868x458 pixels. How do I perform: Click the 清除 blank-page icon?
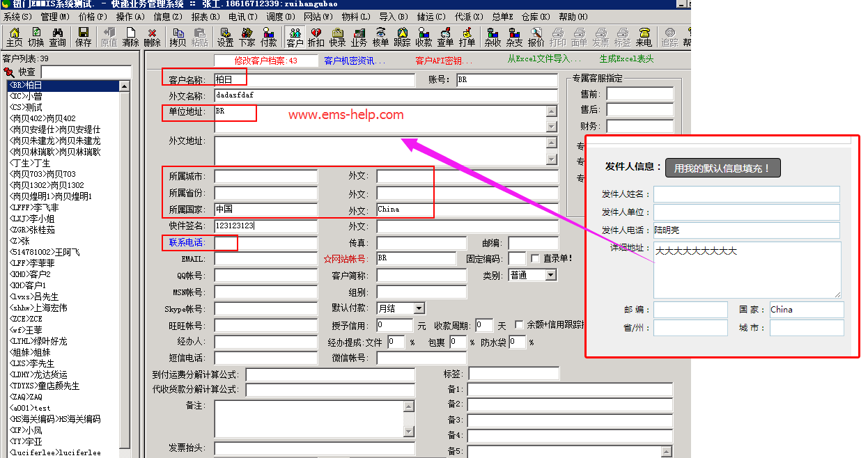[x=131, y=38]
